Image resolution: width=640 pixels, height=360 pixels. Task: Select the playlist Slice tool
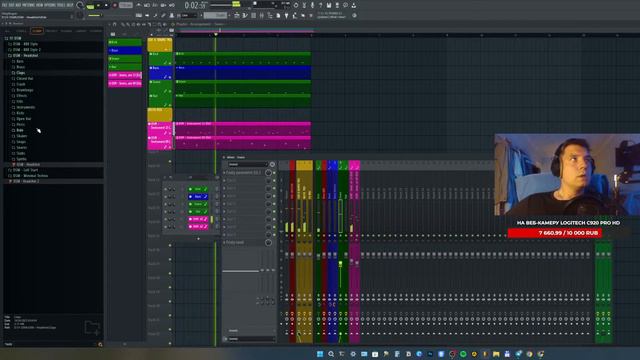pyautogui.click(x=149, y=24)
